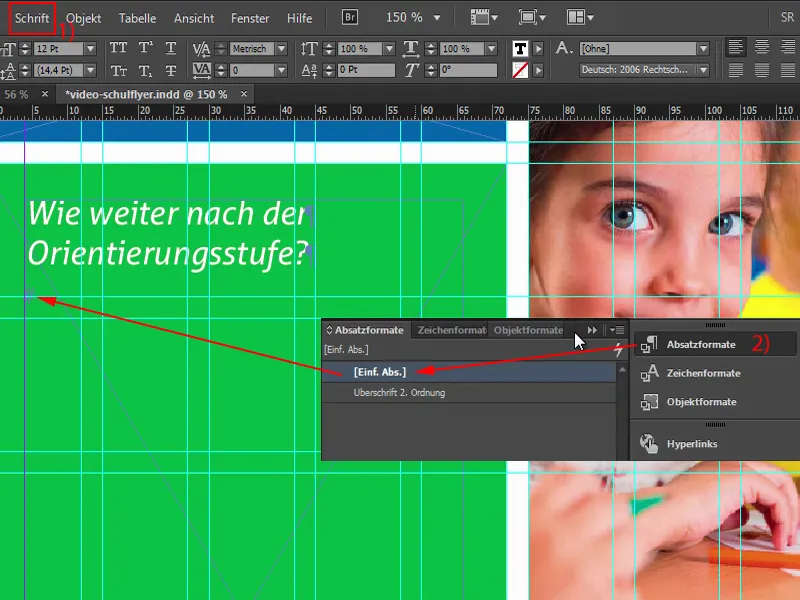Toggle Subscript formatting
Image resolution: width=800 pixels, height=600 pixels.
point(145,70)
